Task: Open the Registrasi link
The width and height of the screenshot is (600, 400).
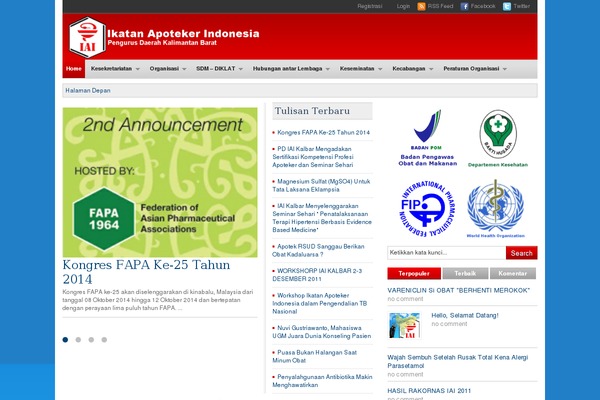Action: pyautogui.click(x=370, y=7)
